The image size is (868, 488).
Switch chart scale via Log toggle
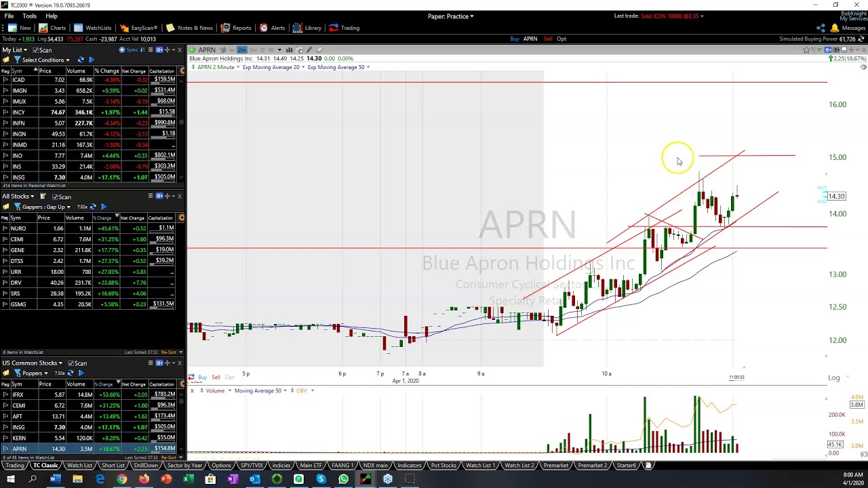tap(833, 378)
